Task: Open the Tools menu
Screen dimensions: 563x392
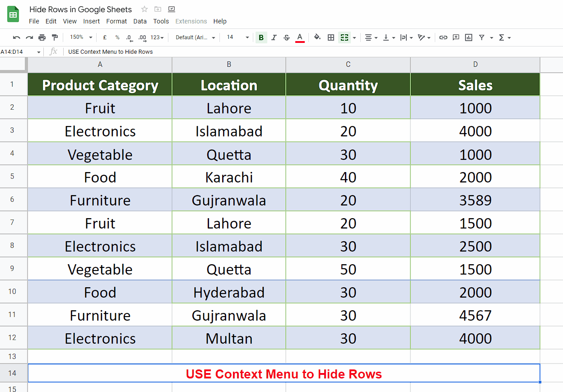Action: (161, 21)
